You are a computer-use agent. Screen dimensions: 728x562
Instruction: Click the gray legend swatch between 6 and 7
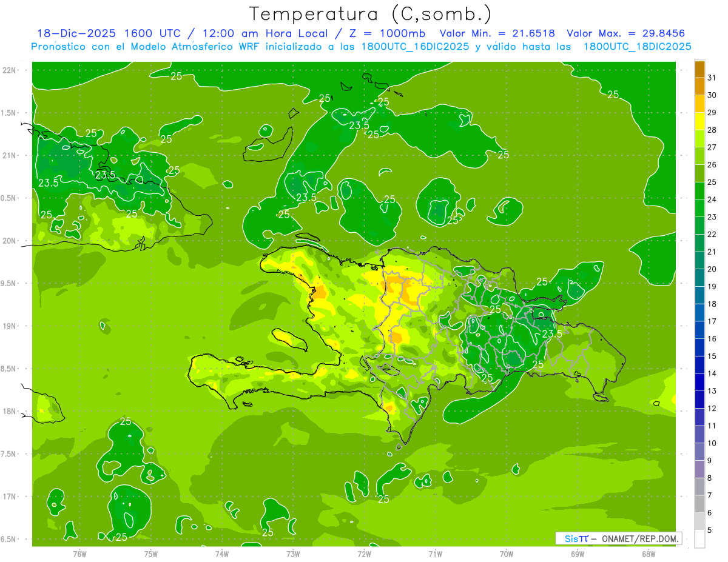tap(699, 504)
